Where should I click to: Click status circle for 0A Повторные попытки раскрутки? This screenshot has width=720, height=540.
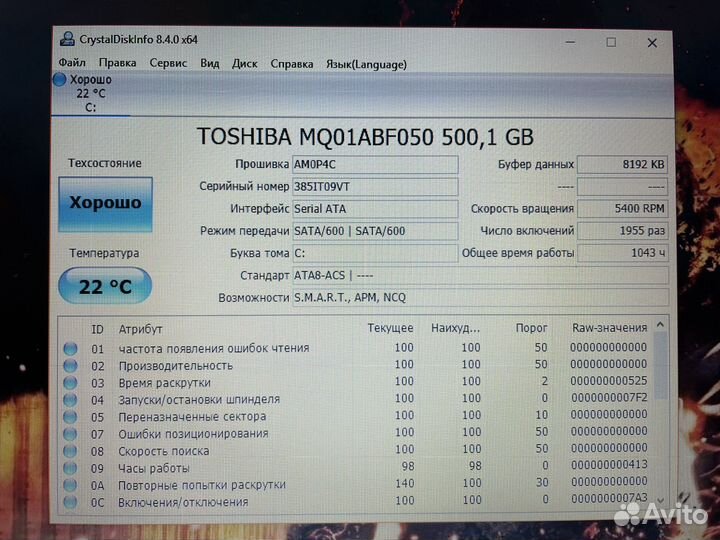(x=70, y=485)
